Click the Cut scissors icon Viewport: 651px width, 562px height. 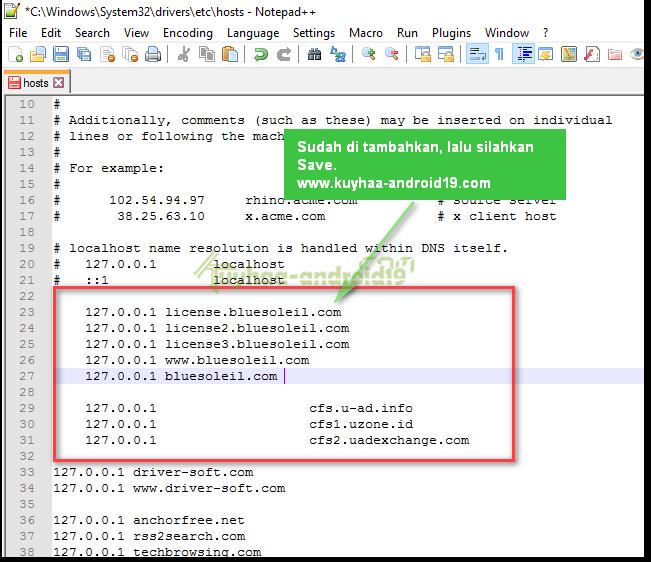pyautogui.click(x=184, y=54)
